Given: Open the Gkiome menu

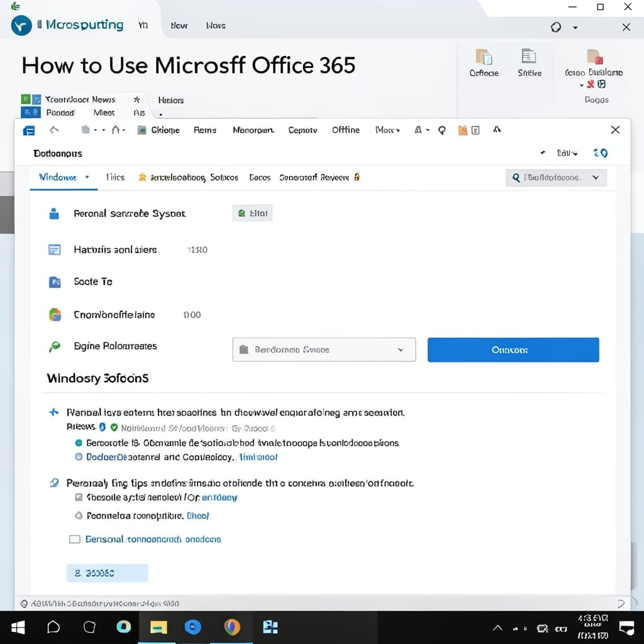Looking at the screenshot, I should tap(165, 130).
